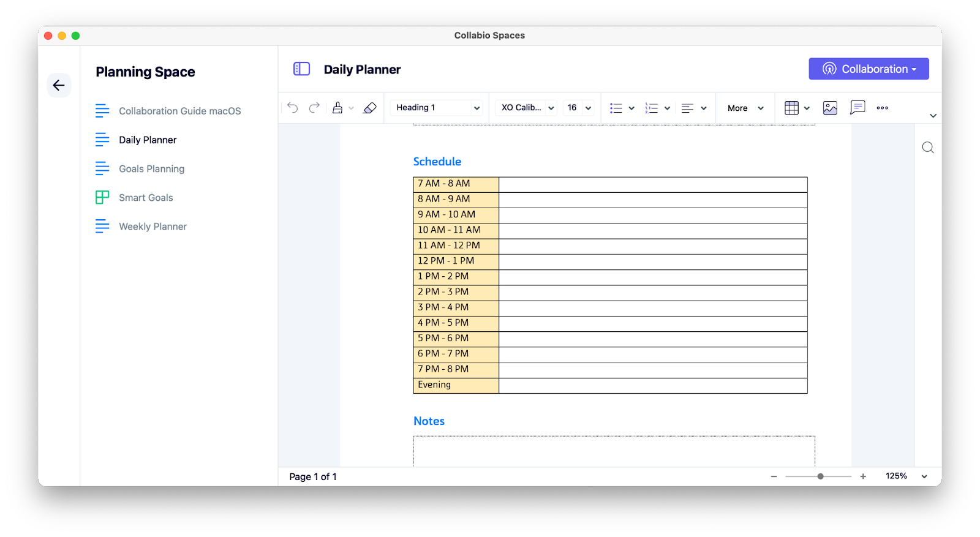Click back arrow to leave Planning Space
The height and width of the screenshot is (537, 980).
[x=59, y=85]
